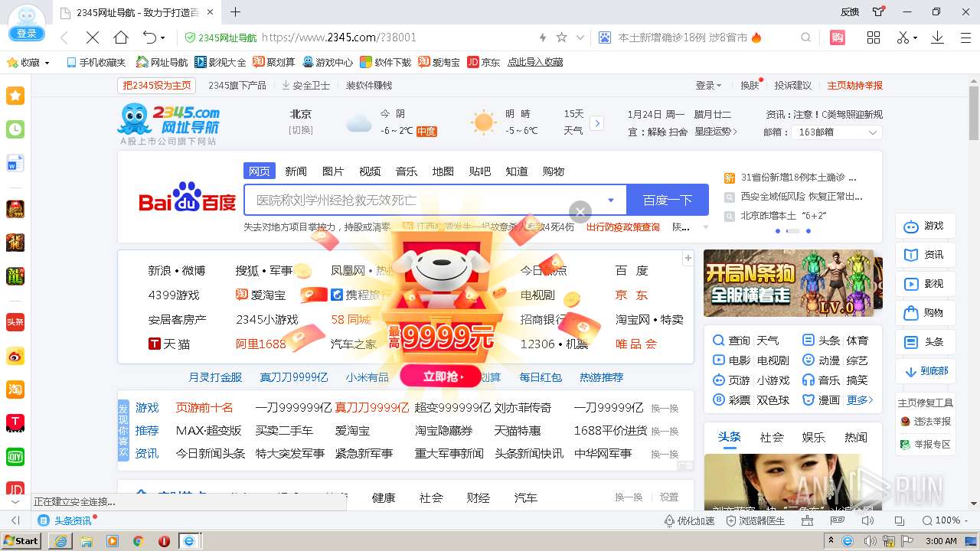Open the Windows Start menu

[21, 540]
